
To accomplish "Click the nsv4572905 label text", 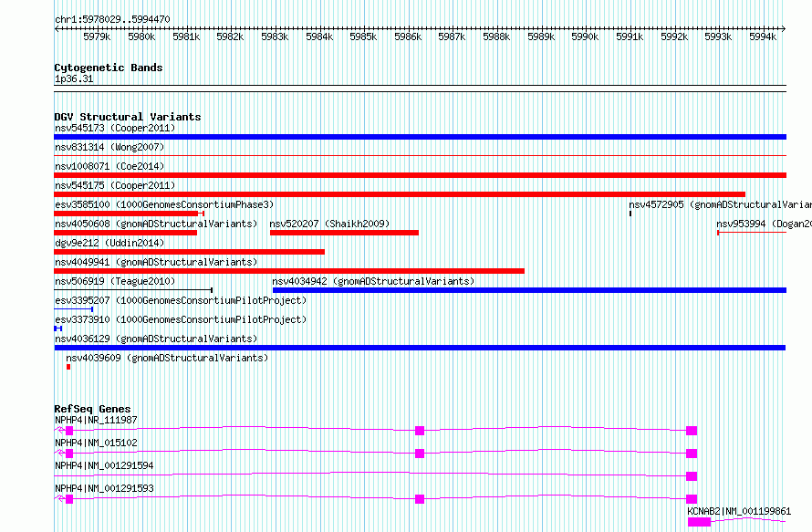I will 720,204.
